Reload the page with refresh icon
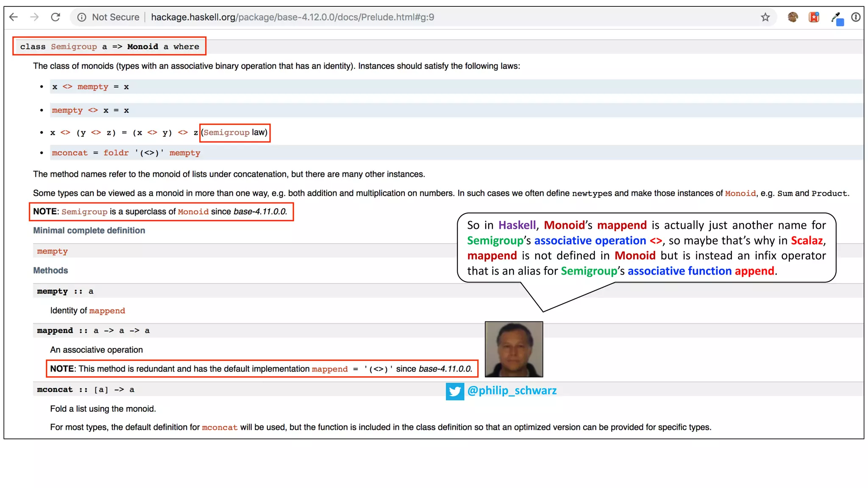The image size is (868, 488). tap(56, 17)
